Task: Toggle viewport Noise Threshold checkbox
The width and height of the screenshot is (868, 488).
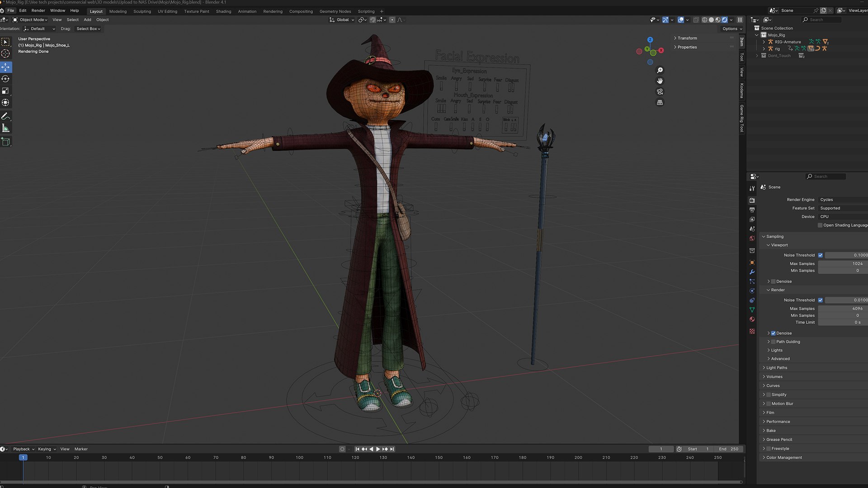Action: 820,255
